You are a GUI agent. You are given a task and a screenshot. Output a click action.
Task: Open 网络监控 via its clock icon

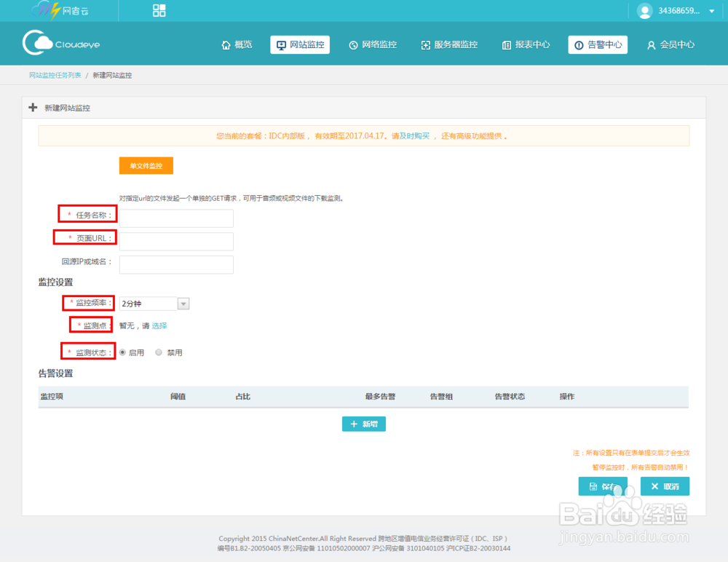[353, 44]
